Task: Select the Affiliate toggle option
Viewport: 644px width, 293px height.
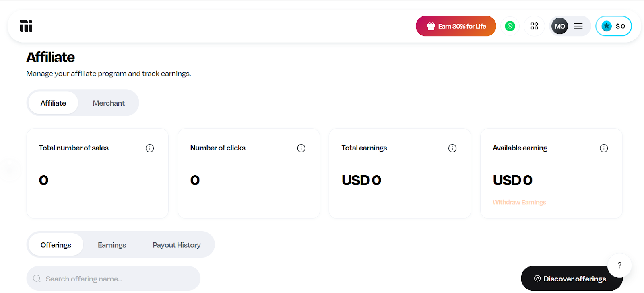Action: (x=53, y=103)
